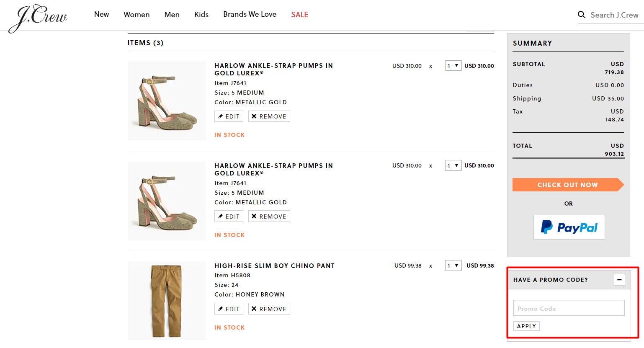The width and height of the screenshot is (644, 348).
Task: Open first Harlow Ankle-Strap Pumps title link
Action: (273, 70)
